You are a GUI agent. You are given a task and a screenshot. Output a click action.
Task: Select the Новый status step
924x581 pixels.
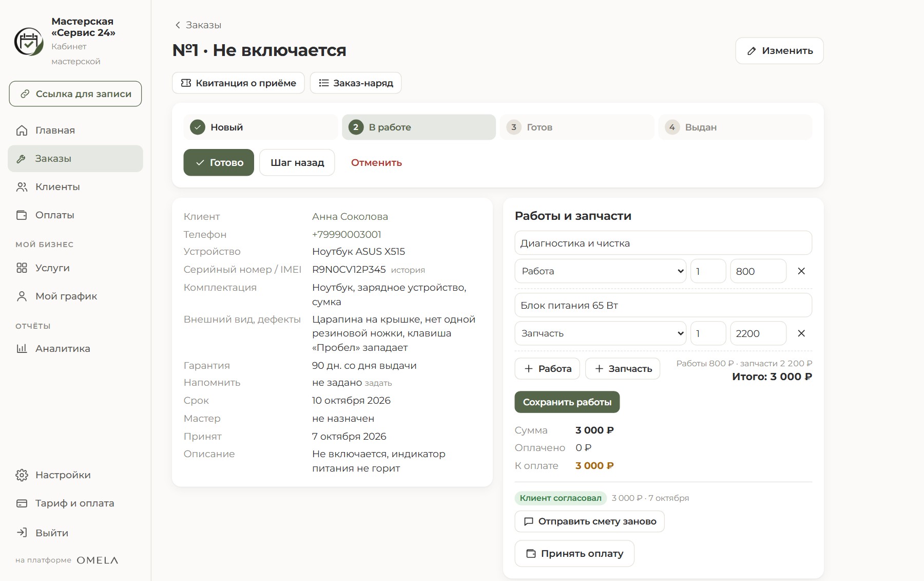(x=261, y=127)
